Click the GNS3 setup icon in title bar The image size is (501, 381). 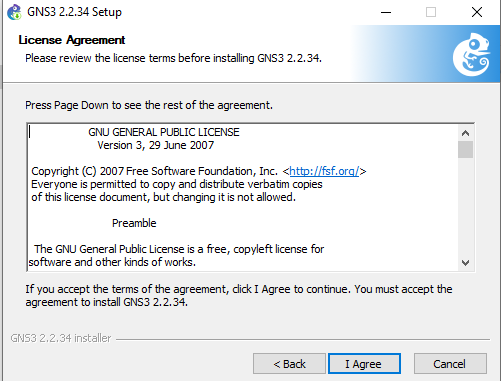tap(14, 12)
